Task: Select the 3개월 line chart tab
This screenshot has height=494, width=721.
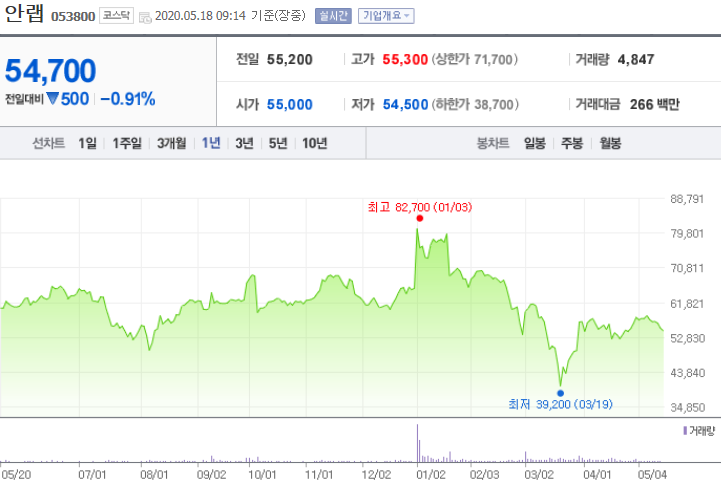Action: [x=172, y=144]
